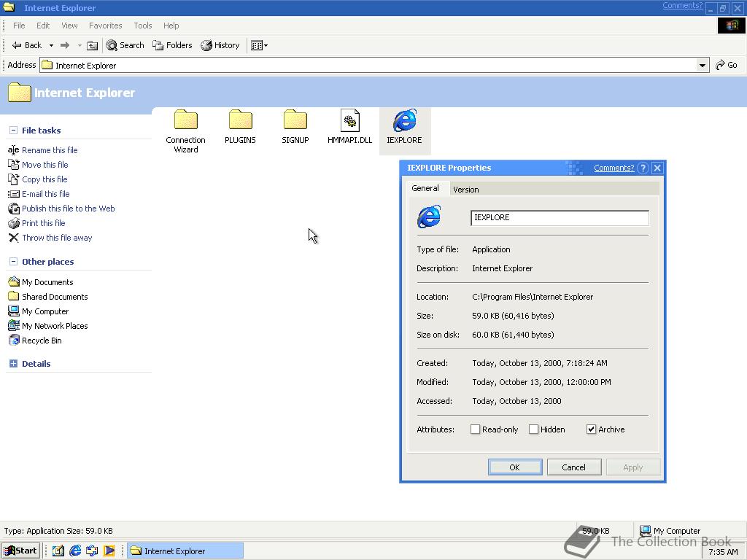Open the History pane

220,45
